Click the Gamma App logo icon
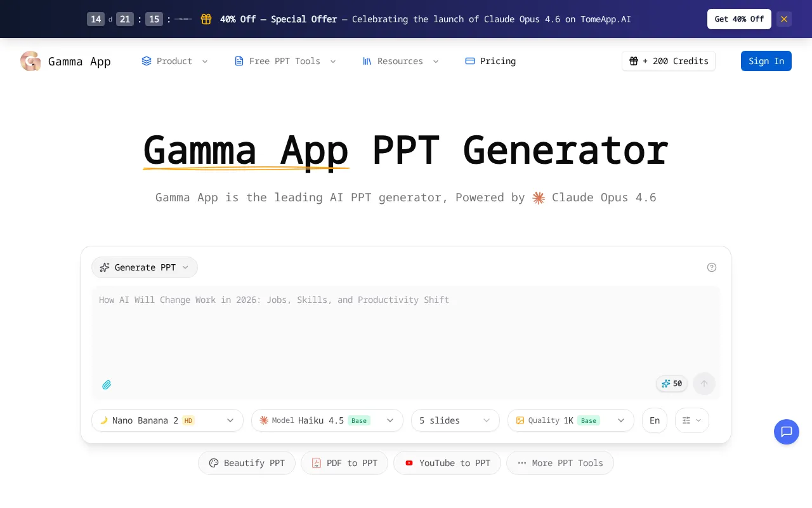The image size is (812, 508). 30,61
